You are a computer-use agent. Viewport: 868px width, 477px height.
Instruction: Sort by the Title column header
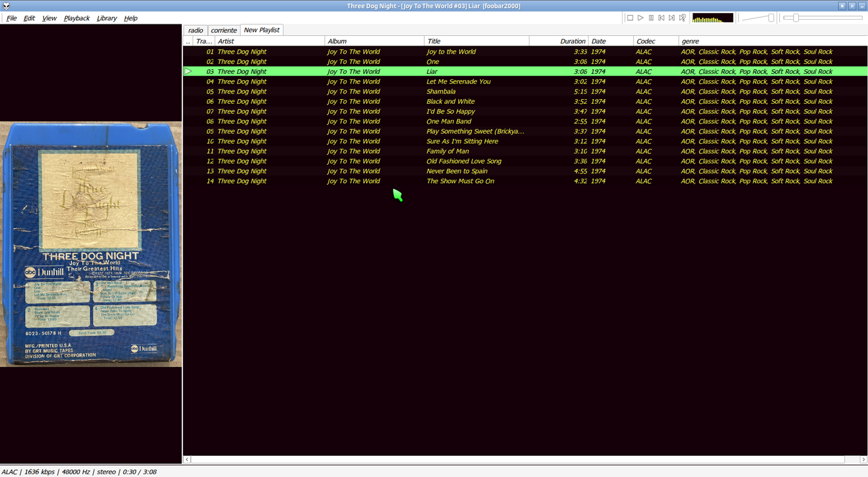[476, 41]
